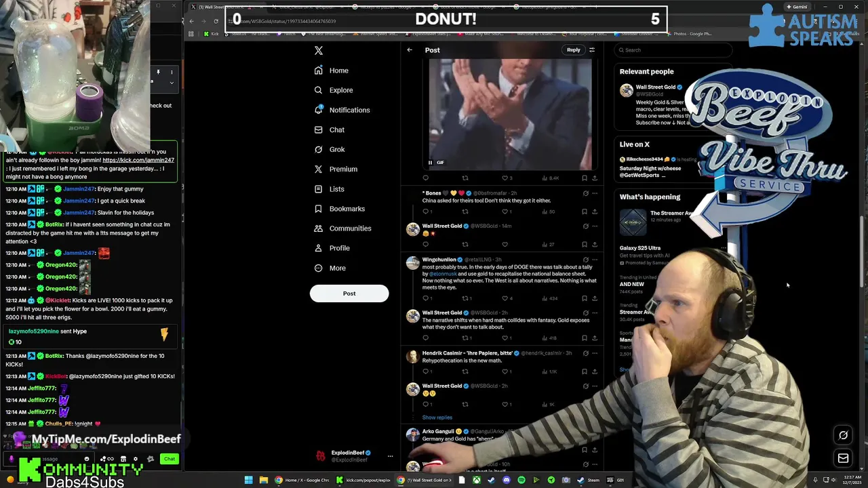Screen dimensions: 868x488
Task: Open the reply sort filter icon
Action: click(592, 50)
